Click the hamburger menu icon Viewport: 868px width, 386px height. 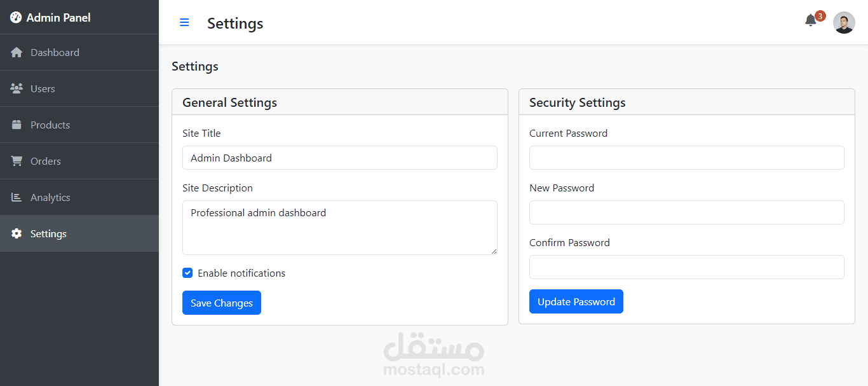(x=184, y=23)
